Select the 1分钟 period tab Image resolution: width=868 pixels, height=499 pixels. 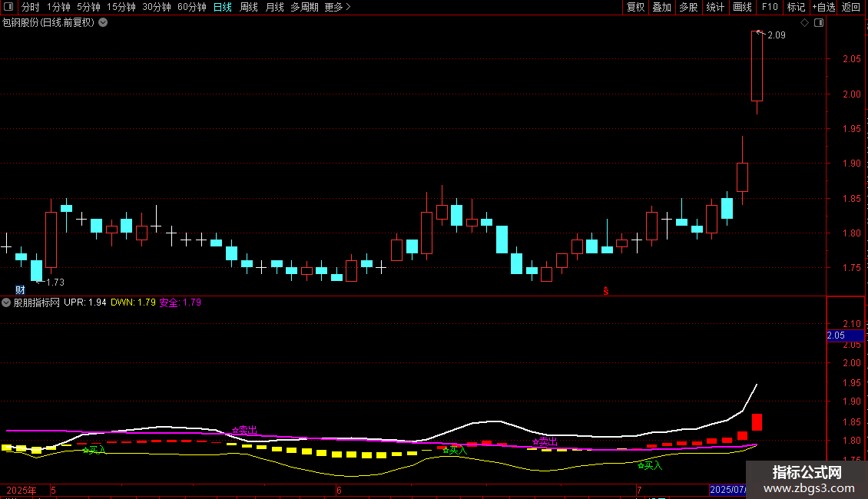coord(58,7)
